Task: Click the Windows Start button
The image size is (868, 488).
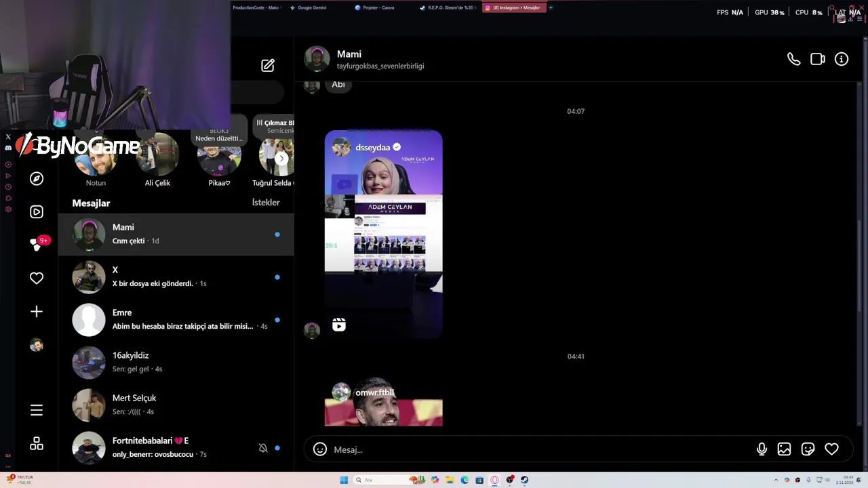Action: click(344, 480)
